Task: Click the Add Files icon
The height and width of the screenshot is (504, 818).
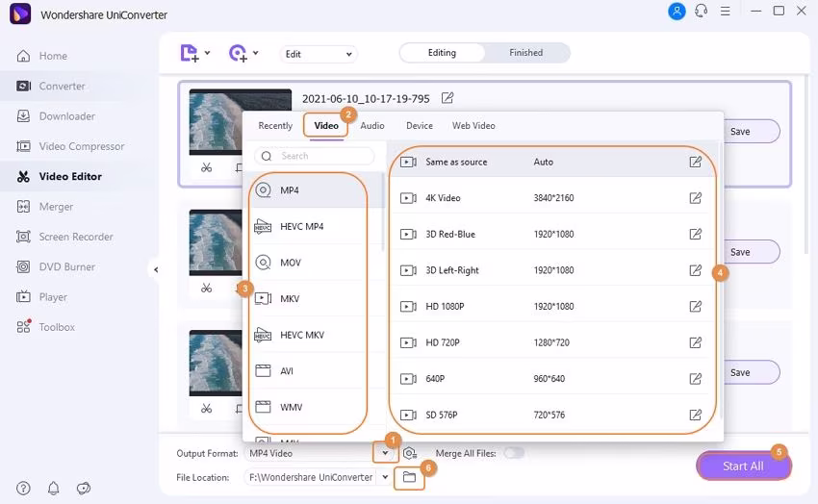Action: [190, 53]
